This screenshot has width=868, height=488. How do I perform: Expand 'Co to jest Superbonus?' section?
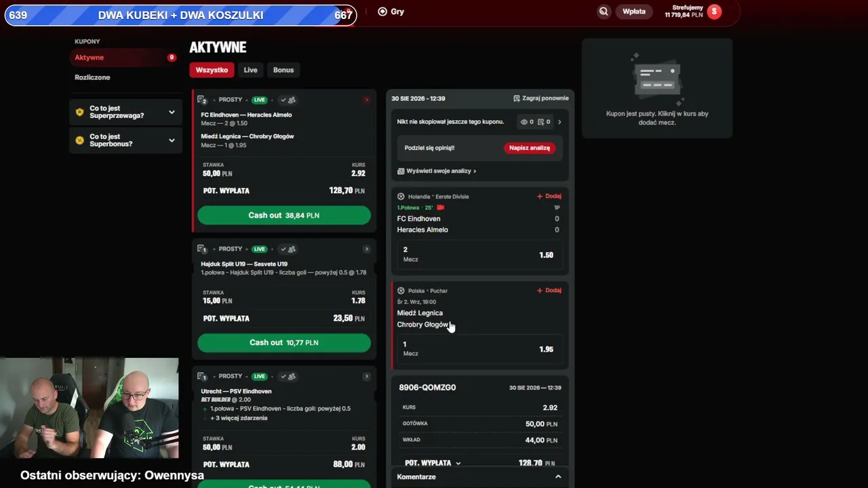(x=125, y=140)
